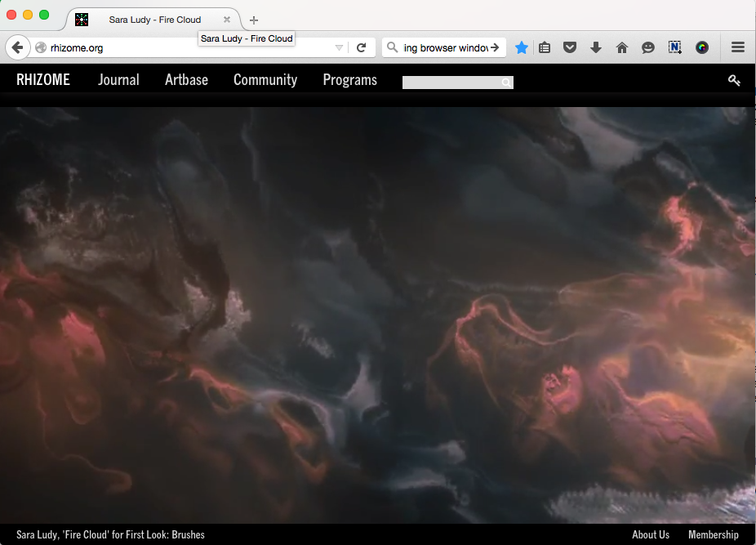Select the Sara Ludy - Fire Cloud tab
756x545 pixels.
[154, 20]
